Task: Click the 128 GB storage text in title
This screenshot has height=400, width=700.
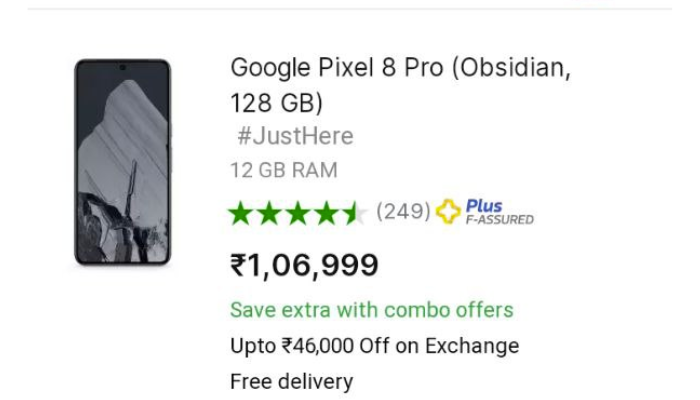Action: [273, 103]
